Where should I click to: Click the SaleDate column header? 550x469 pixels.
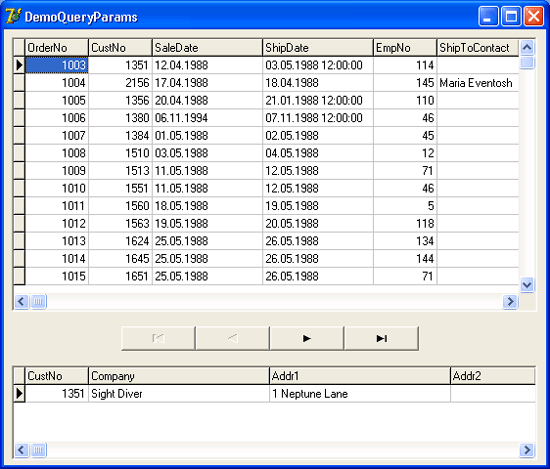207,48
